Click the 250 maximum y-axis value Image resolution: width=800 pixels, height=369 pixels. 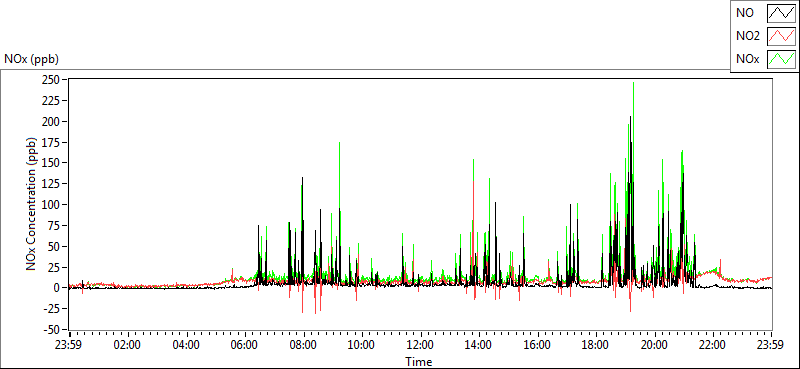[x=53, y=80]
